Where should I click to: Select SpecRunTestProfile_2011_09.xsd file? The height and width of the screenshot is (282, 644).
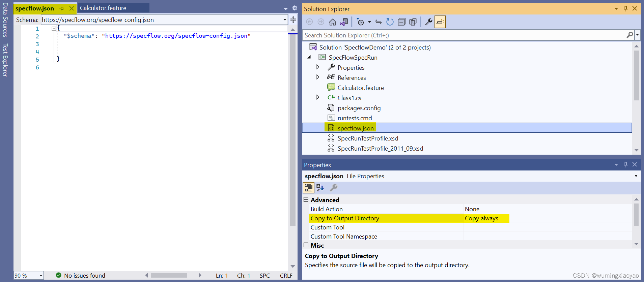tap(380, 149)
